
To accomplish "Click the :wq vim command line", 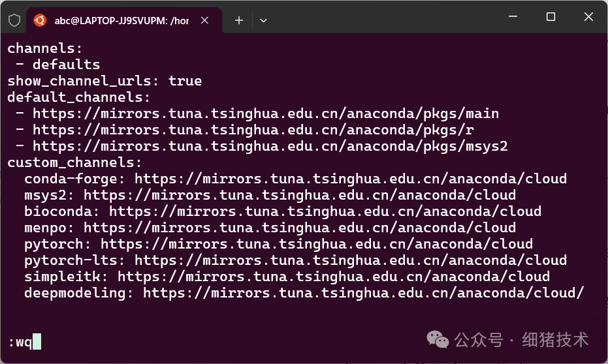I will 24,341.
